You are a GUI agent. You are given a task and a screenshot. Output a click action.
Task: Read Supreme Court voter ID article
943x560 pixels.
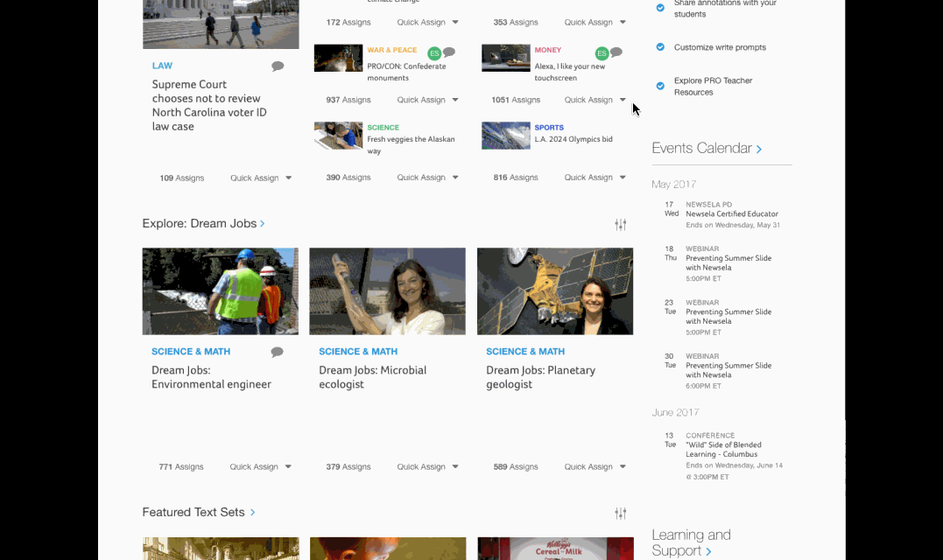[x=208, y=105]
